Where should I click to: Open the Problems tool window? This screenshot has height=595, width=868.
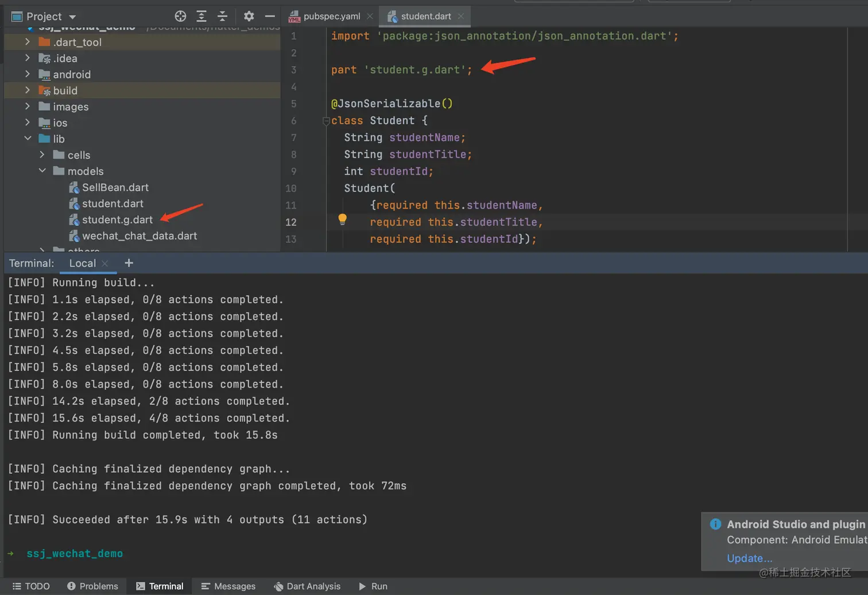(92, 586)
